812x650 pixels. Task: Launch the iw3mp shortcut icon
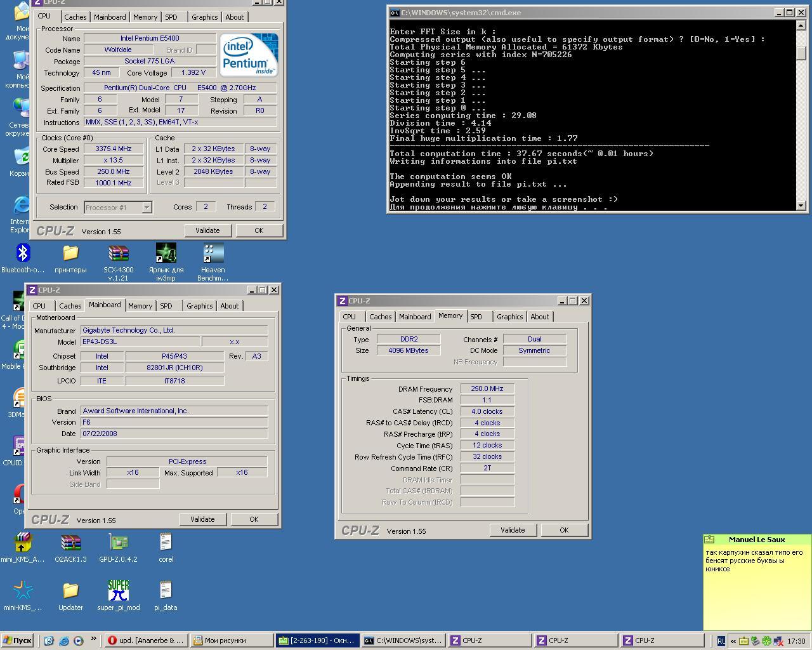tap(166, 253)
